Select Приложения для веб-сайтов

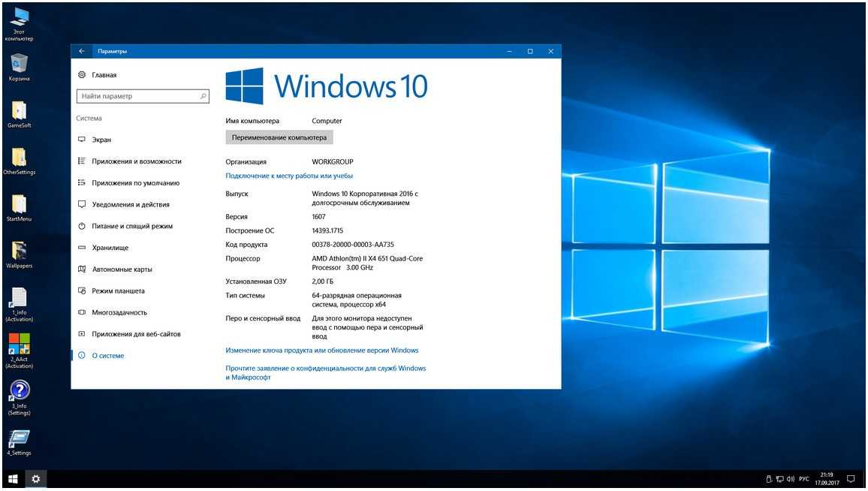click(x=136, y=334)
